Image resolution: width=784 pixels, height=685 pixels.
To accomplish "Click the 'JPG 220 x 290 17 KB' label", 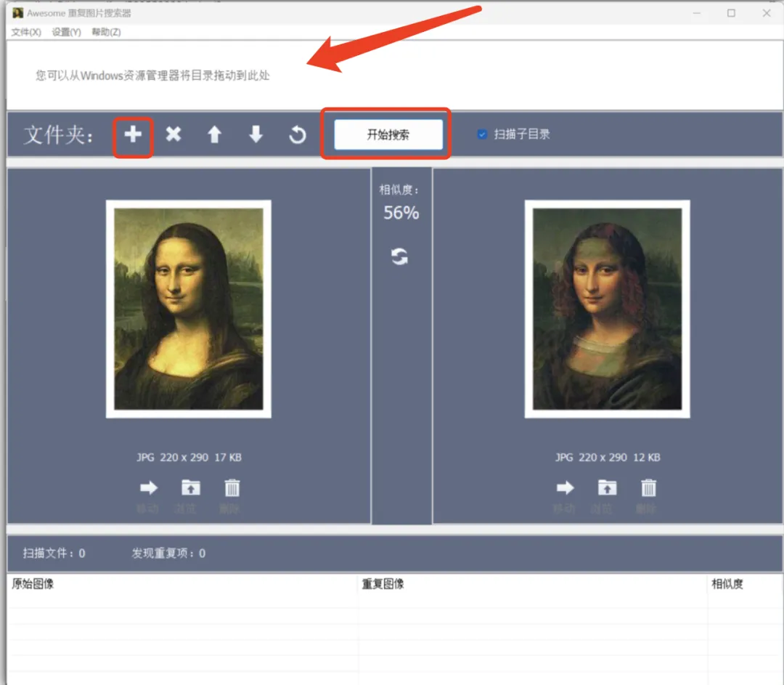I will tap(189, 458).
